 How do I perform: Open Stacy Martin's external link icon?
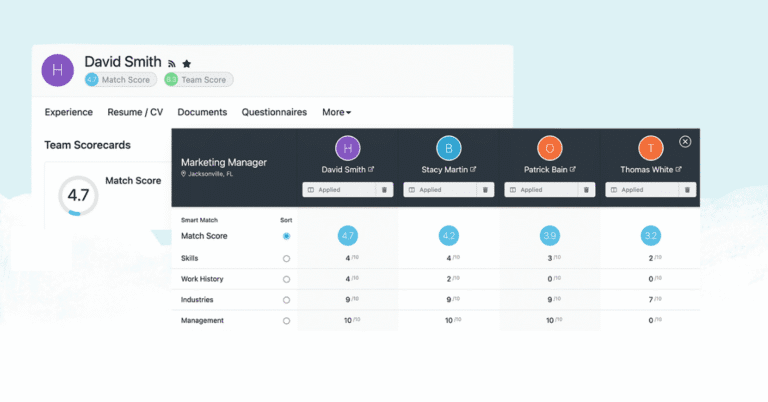coord(473,169)
